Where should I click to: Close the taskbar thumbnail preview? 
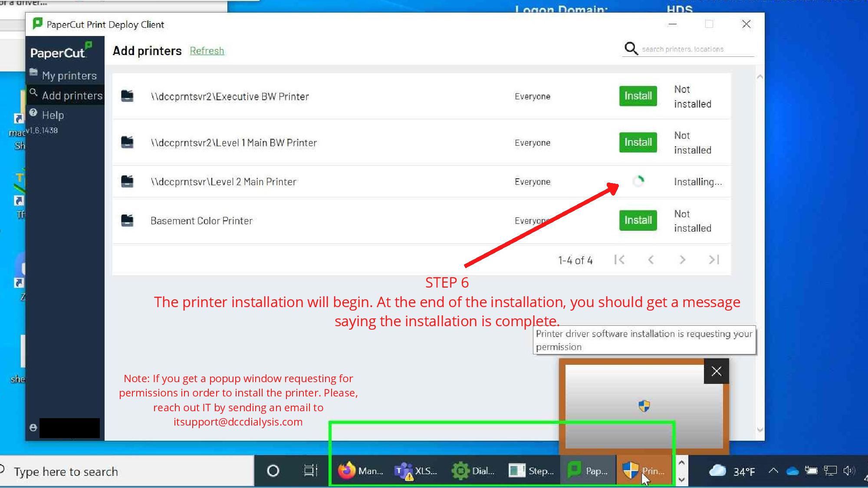[x=717, y=371]
